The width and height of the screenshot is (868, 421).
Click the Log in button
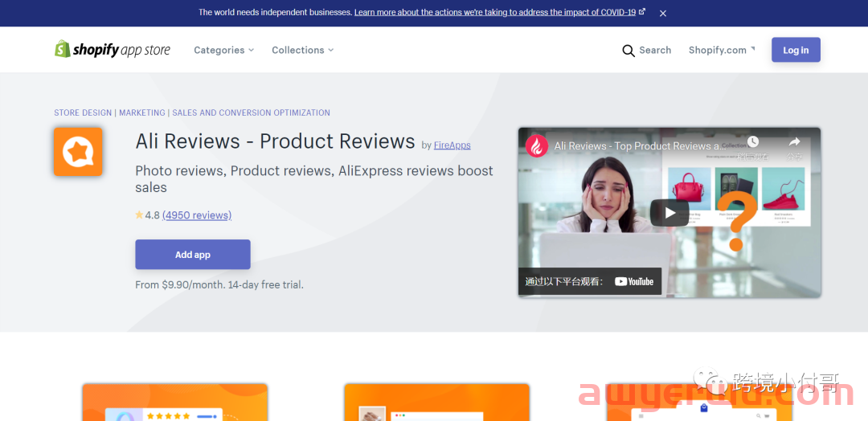coord(796,50)
